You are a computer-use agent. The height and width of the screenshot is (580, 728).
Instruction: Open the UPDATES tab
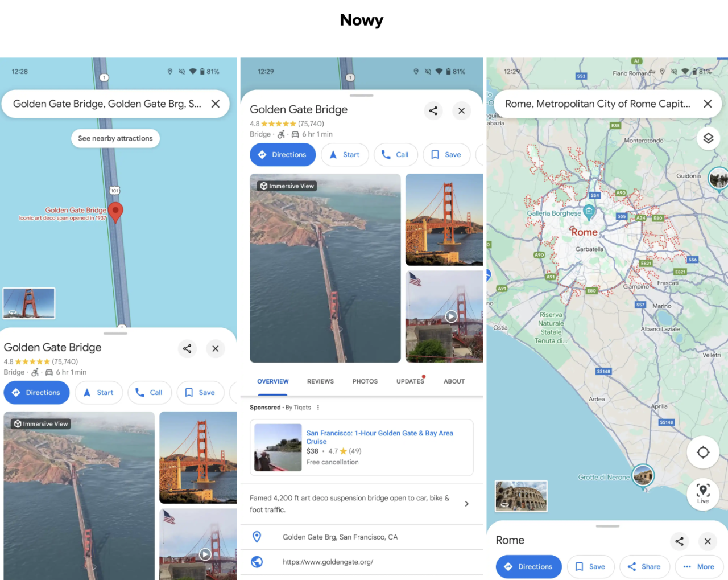[410, 381]
